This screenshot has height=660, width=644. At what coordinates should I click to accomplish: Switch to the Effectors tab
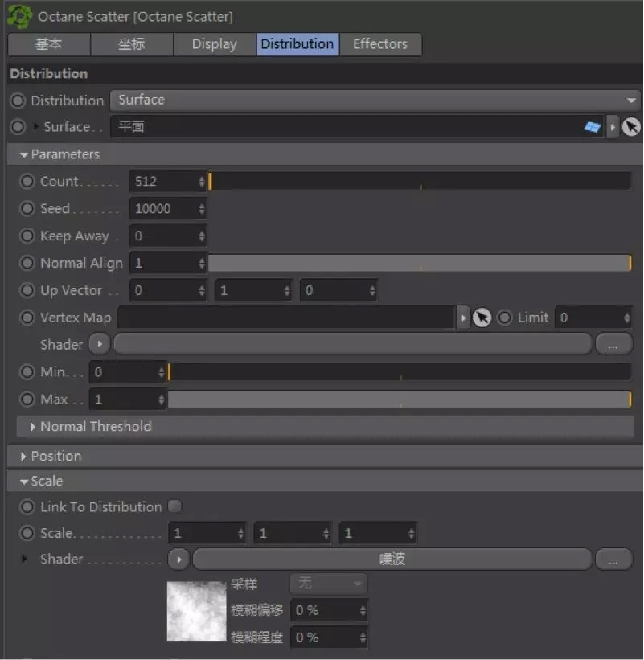pos(379,44)
